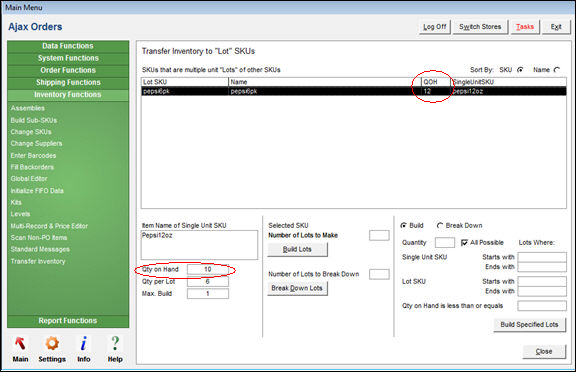
Task: Open the Global Editor menu item
Action: (x=29, y=179)
